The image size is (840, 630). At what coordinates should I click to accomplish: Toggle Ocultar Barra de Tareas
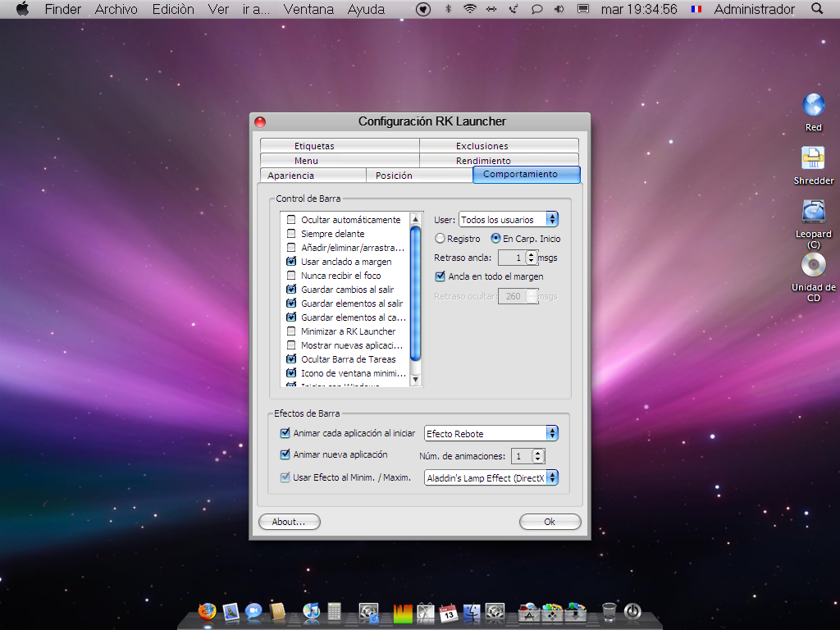point(291,359)
